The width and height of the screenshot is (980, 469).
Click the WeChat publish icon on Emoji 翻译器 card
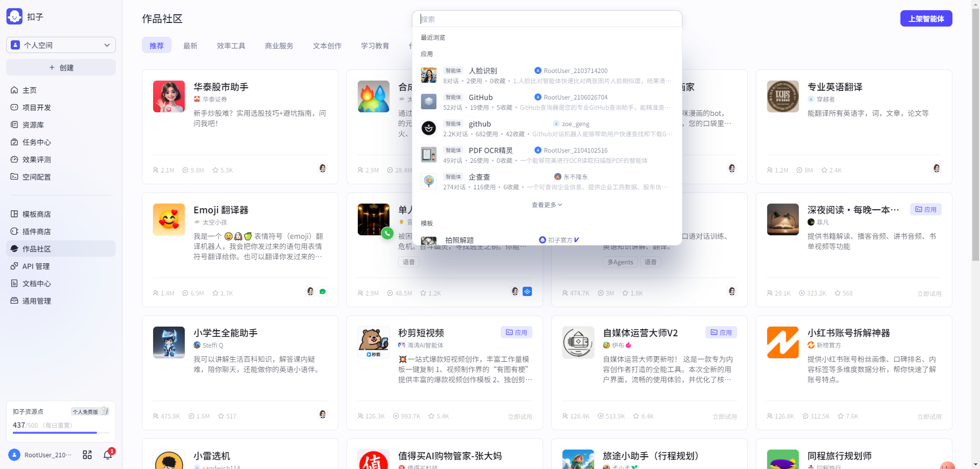coord(323,292)
